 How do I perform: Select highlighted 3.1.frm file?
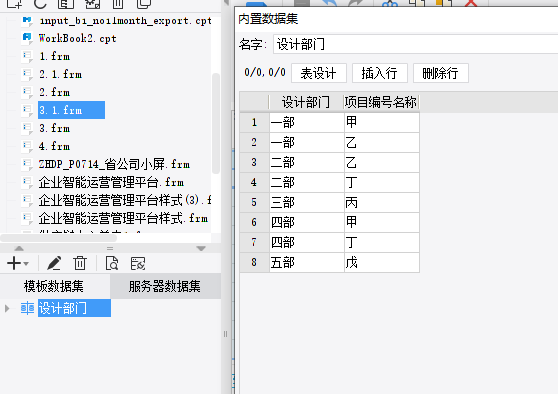pyautogui.click(x=71, y=110)
